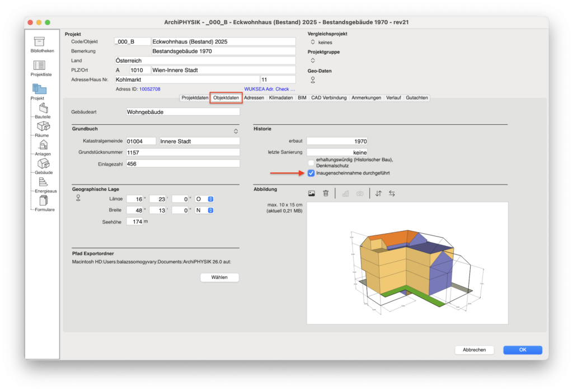The image size is (573, 392).
Task: Click the Breite degrees field 48
Action: tap(135, 210)
